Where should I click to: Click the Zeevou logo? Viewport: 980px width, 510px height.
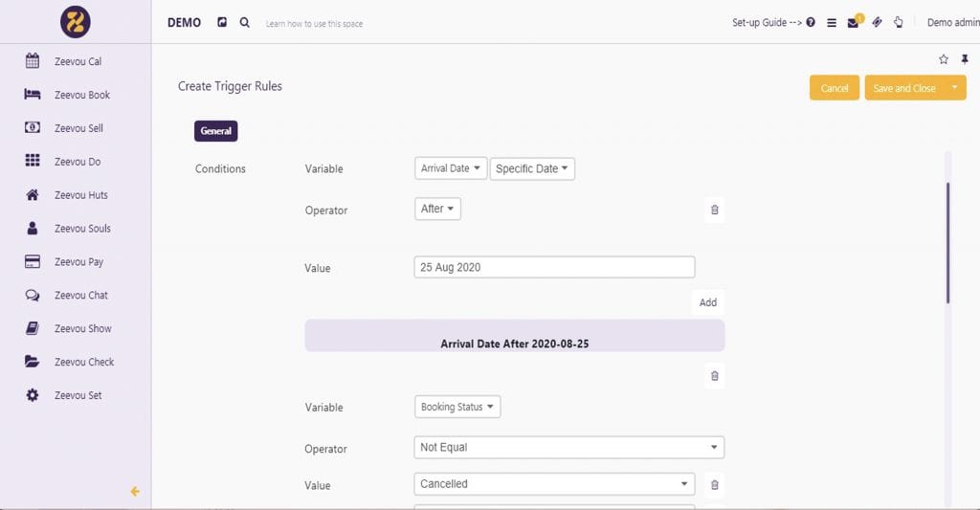coord(75,22)
